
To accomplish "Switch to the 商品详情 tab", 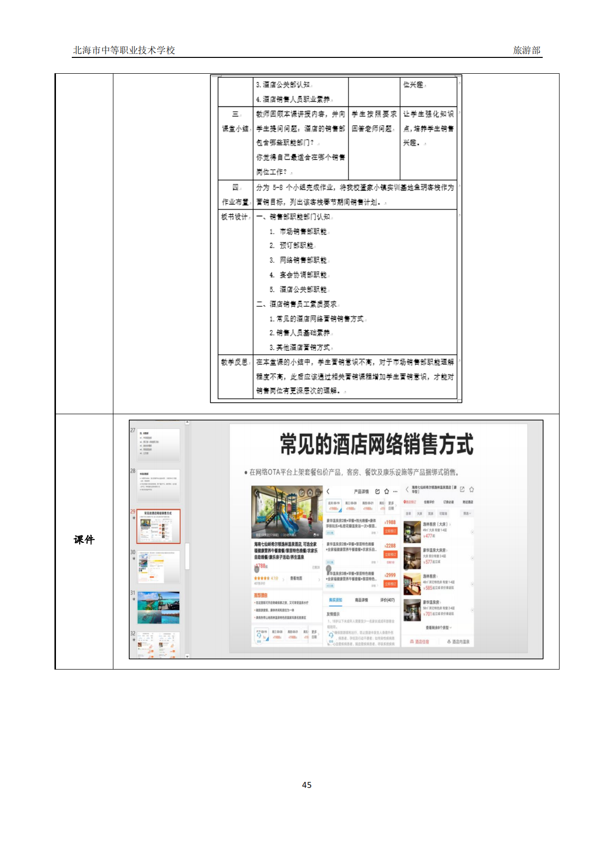I will coord(361,600).
